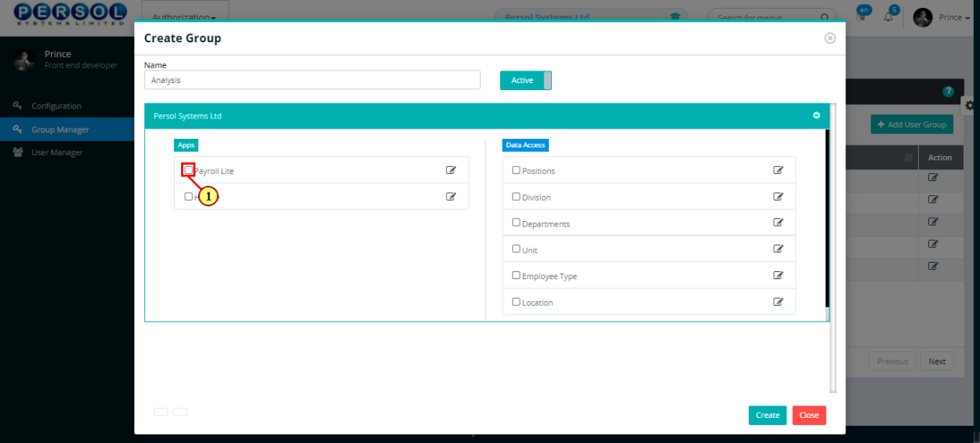Click the Apps section label

(x=186, y=145)
